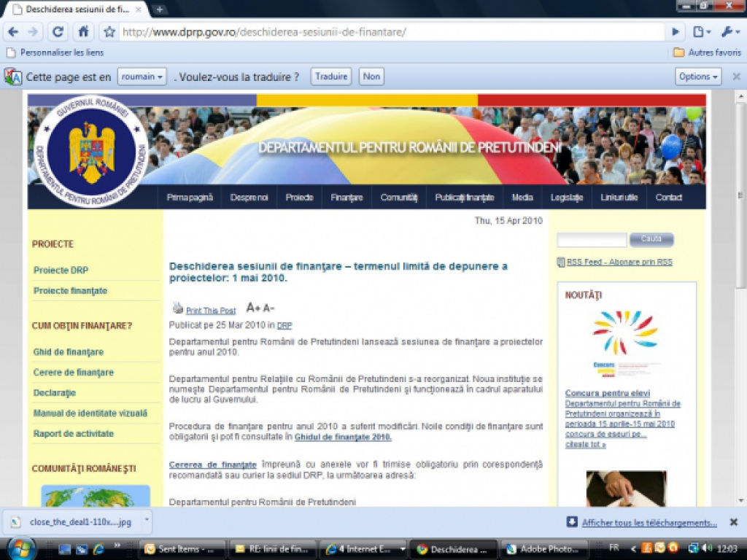The width and height of the screenshot is (747, 560).
Task: Reload the page with the refresh icon
Action: click(x=58, y=32)
